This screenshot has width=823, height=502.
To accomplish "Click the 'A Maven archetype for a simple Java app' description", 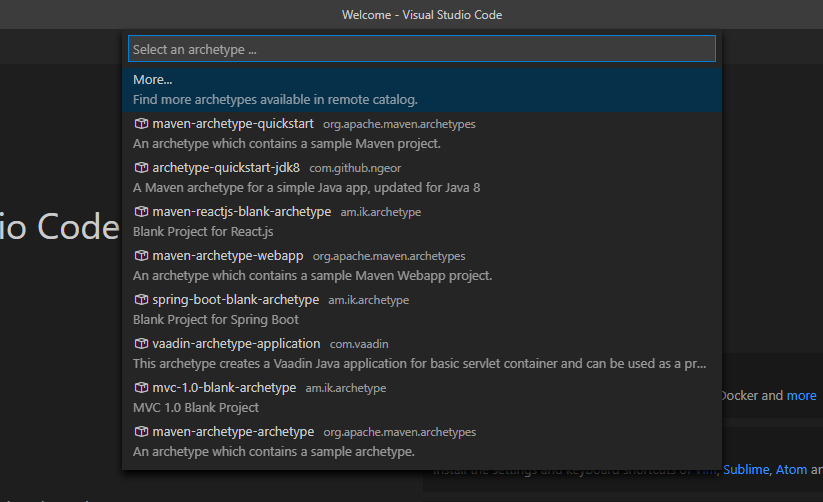I will (x=307, y=187).
